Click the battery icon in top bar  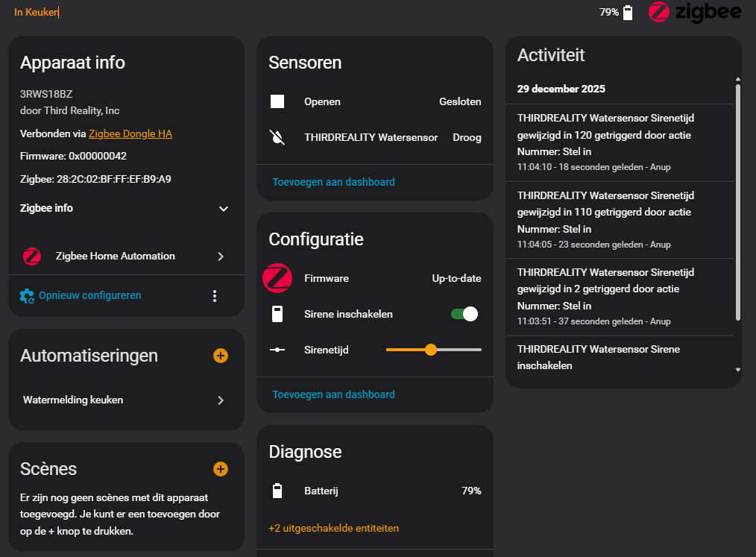(628, 13)
